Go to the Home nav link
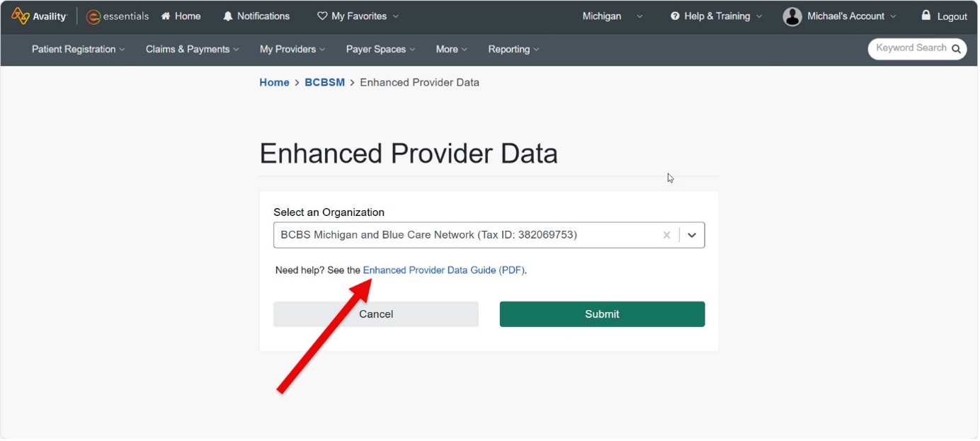The image size is (980, 441). pyautogui.click(x=181, y=16)
